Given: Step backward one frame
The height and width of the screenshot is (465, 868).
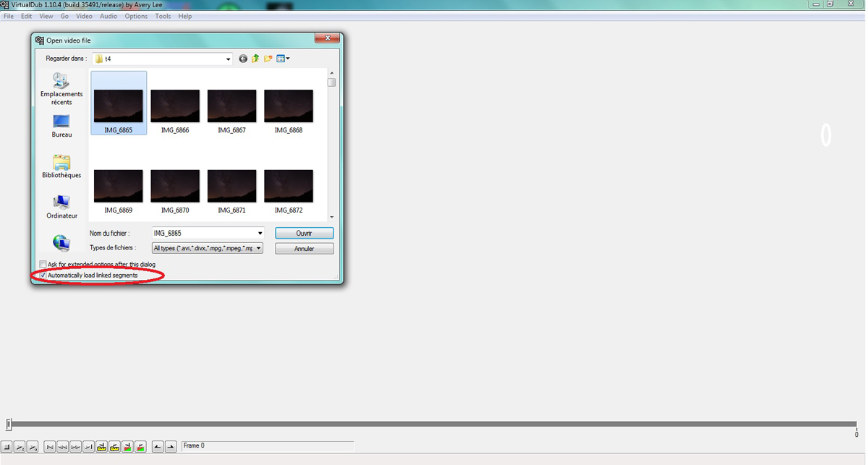Looking at the screenshot, I should [x=63, y=447].
